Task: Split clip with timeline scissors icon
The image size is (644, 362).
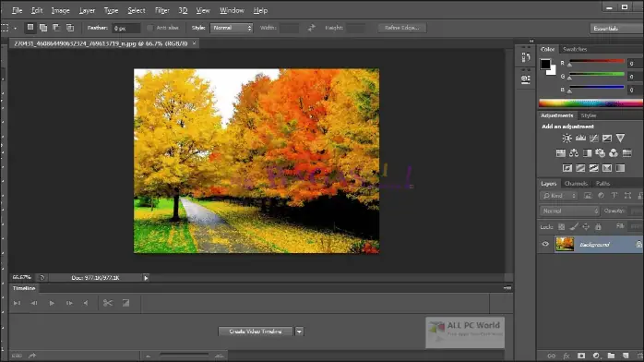Action: 108,303
